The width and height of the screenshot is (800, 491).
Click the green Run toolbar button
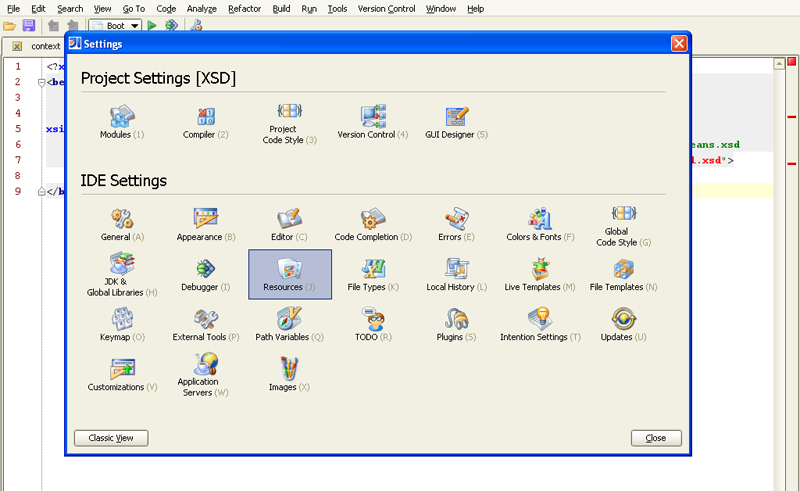[152, 25]
